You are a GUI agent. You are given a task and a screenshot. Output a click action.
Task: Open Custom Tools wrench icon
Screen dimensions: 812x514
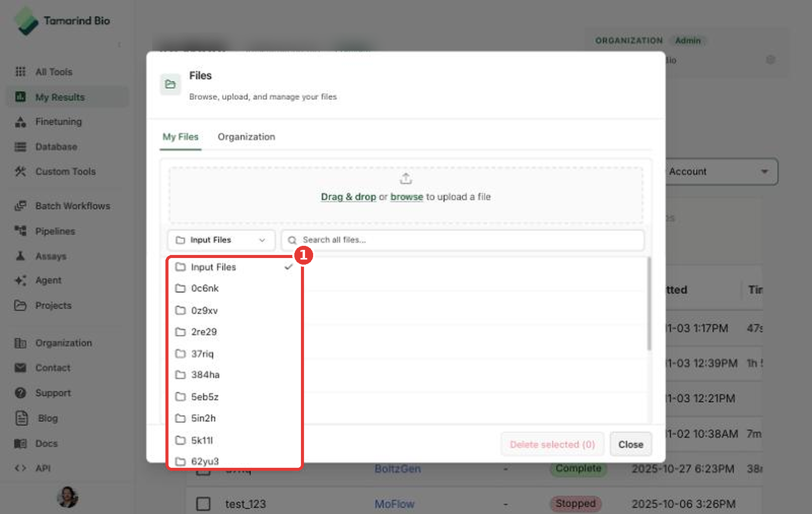pos(20,171)
